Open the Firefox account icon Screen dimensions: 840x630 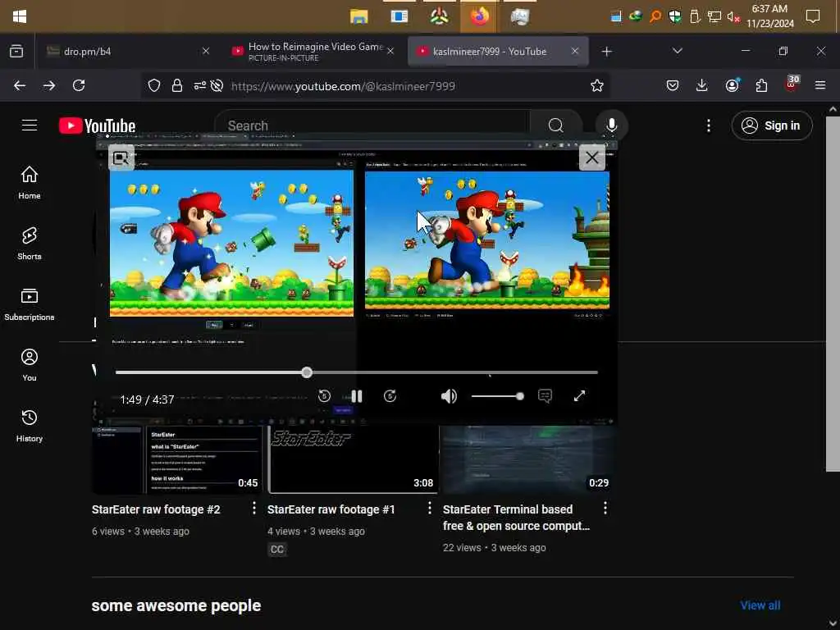[733, 85]
